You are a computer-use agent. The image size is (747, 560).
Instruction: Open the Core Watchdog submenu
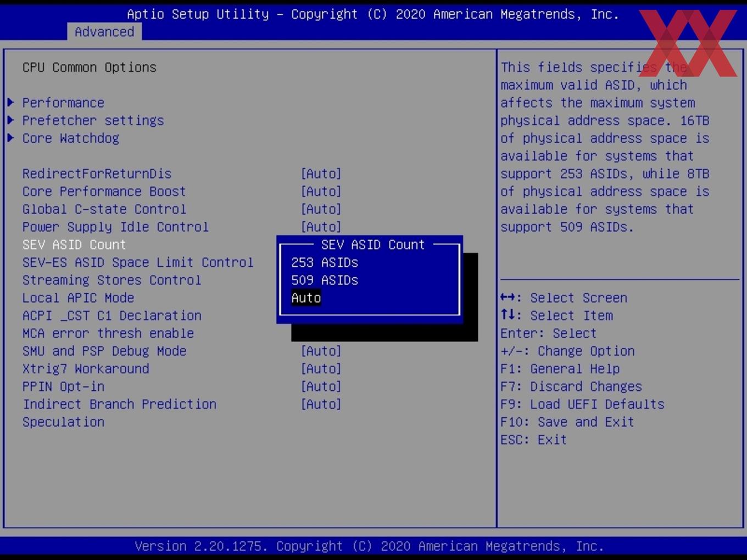(x=70, y=138)
